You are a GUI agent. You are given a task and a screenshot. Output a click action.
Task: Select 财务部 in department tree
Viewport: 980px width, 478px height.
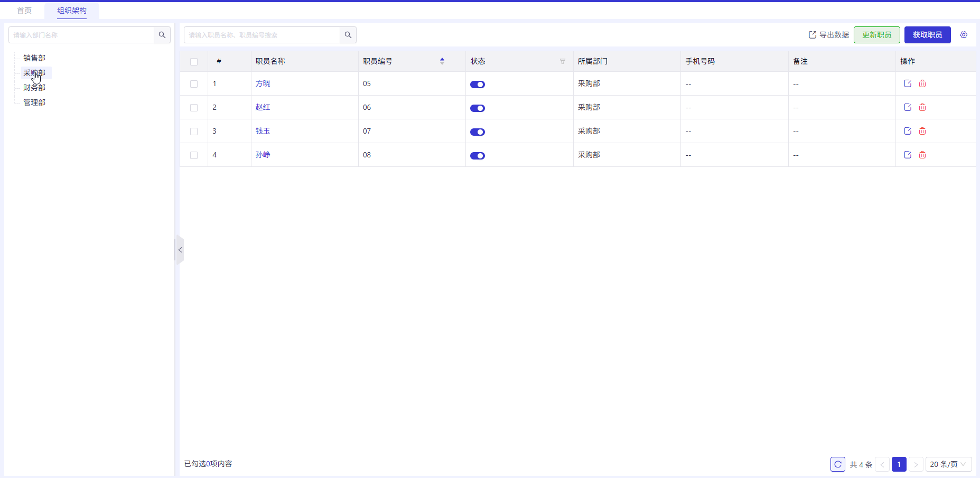coord(34,88)
